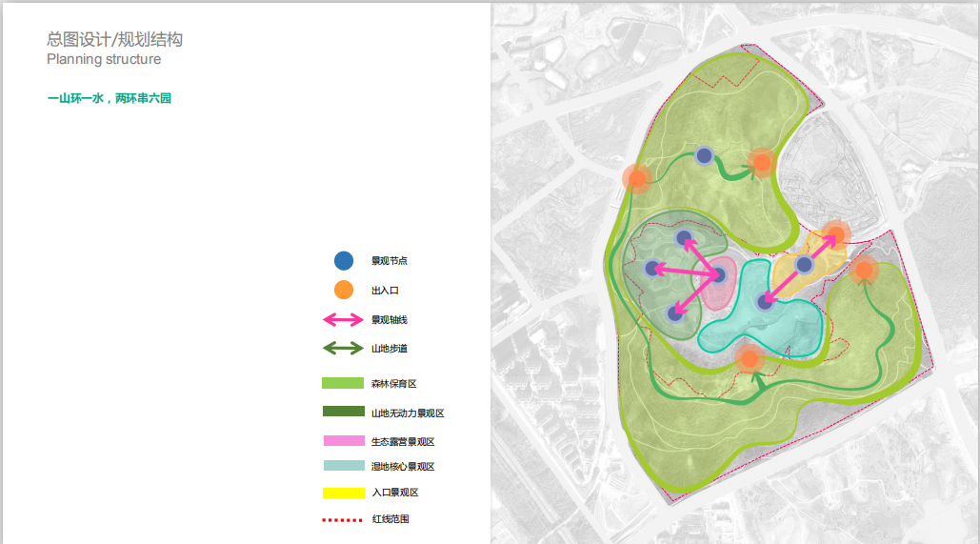Click the green text 一山环一水，两环串六园
980x544 pixels.
pos(110,98)
